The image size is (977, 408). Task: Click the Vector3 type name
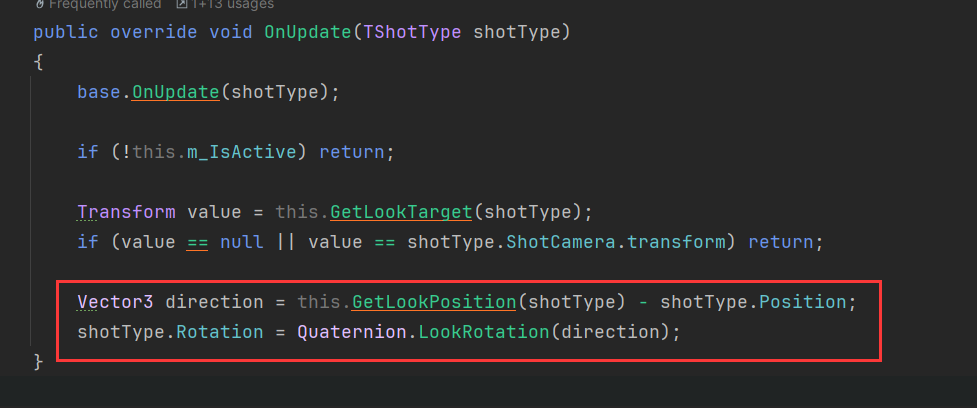(115, 302)
